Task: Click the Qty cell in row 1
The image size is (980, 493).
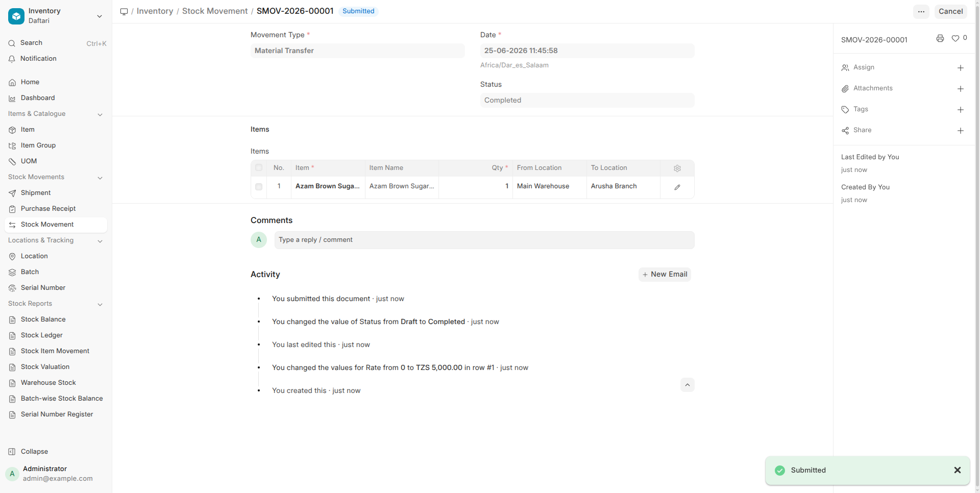Action: coord(476,187)
